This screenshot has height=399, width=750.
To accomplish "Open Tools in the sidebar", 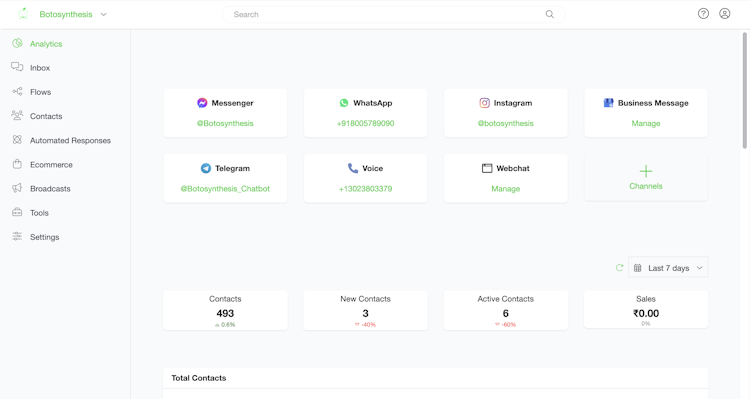I will 39,213.
